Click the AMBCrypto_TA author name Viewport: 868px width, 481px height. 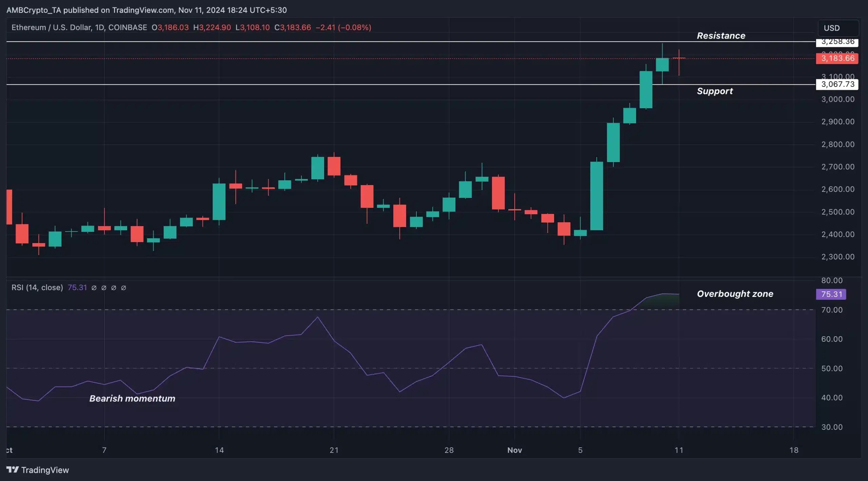coord(35,10)
